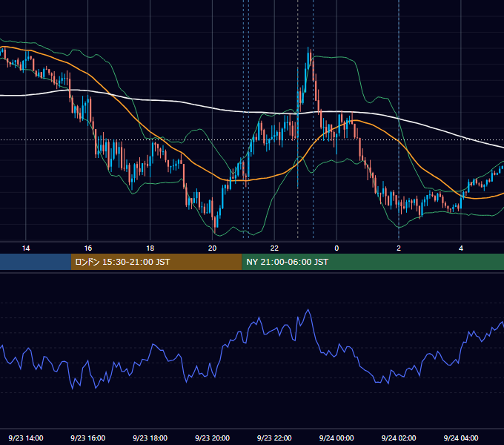Image resolution: width=504 pixels, height=445 pixels.
Task: Click the '4' hour label on price chart axis
Action: click(461, 248)
